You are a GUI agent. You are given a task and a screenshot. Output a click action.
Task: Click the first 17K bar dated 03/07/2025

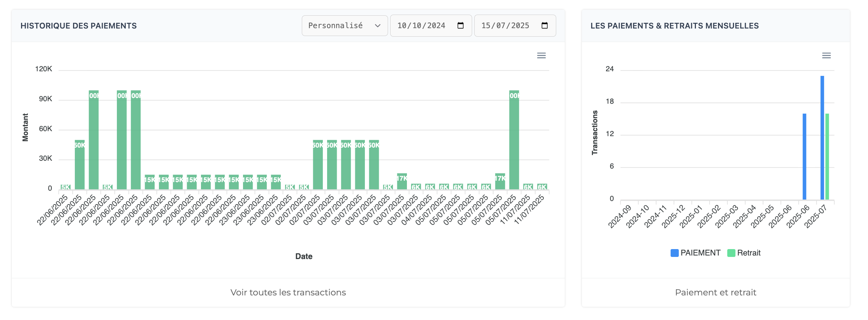click(x=402, y=181)
